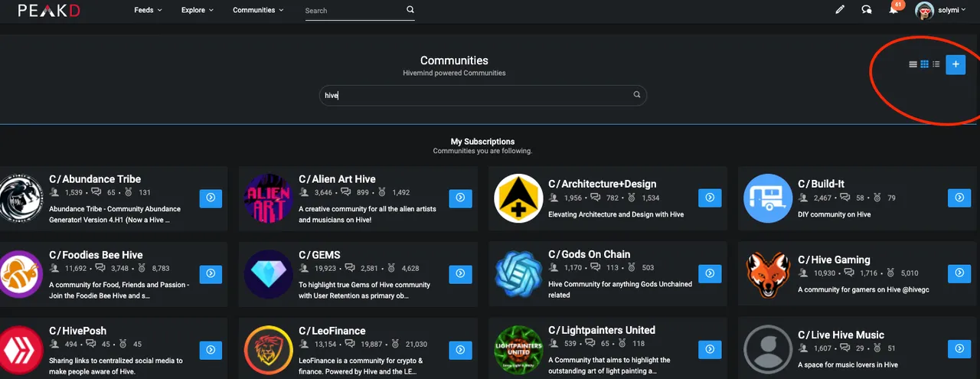Open the notifications bell icon
Screen dimensions: 980x379
893,10
